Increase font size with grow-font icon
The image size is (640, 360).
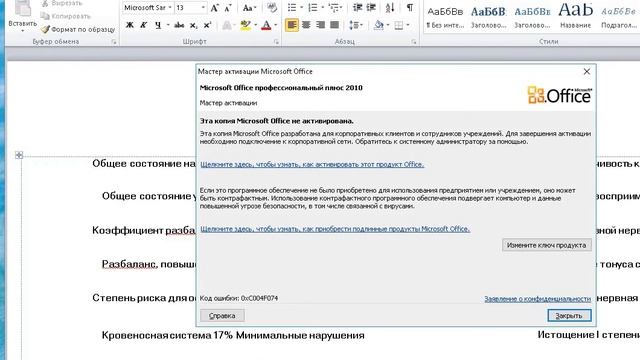point(214,8)
